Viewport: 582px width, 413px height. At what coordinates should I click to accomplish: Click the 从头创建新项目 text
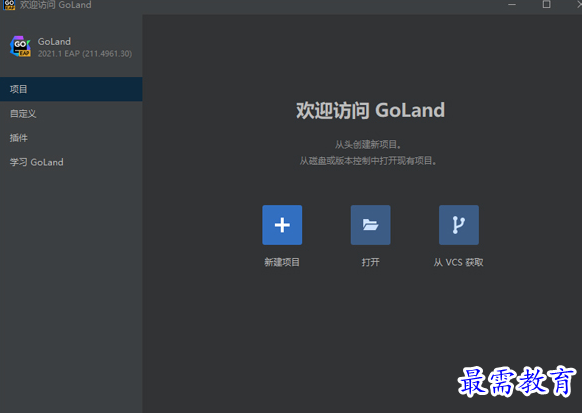coord(368,144)
